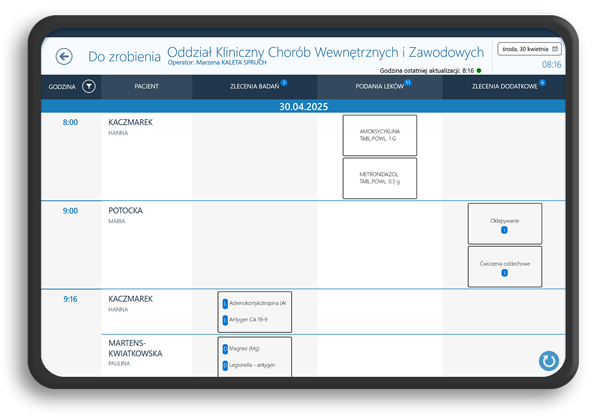Open the date picker showing środa, 30 kwietnia
600x416 pixels.
[529, 49]
